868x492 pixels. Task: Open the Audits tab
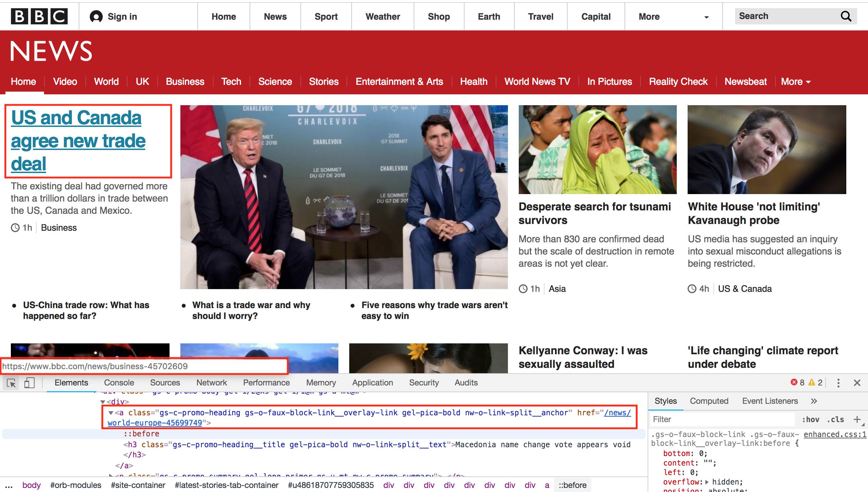(x=466, y=383)
